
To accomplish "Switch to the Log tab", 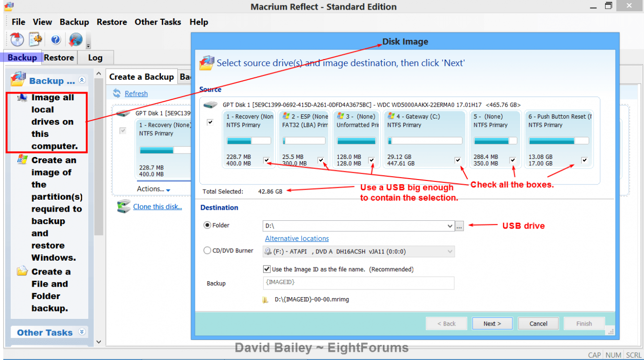I will click(95, 58).
